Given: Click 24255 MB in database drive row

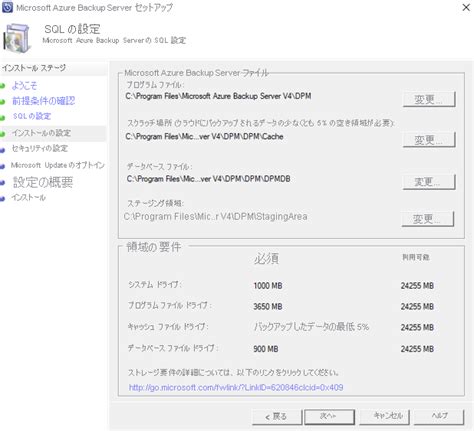Looking at the screenshot, I should 417,349.
